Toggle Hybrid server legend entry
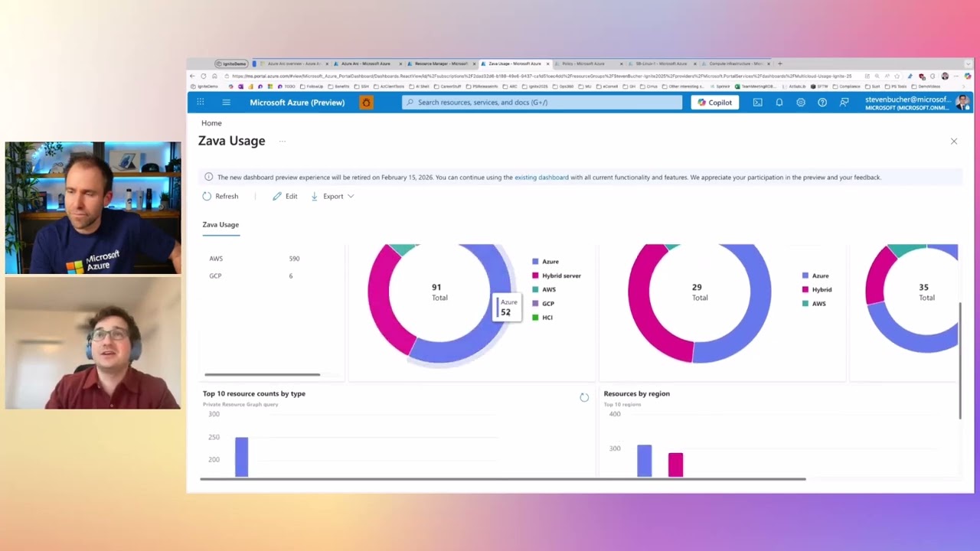 557,275
